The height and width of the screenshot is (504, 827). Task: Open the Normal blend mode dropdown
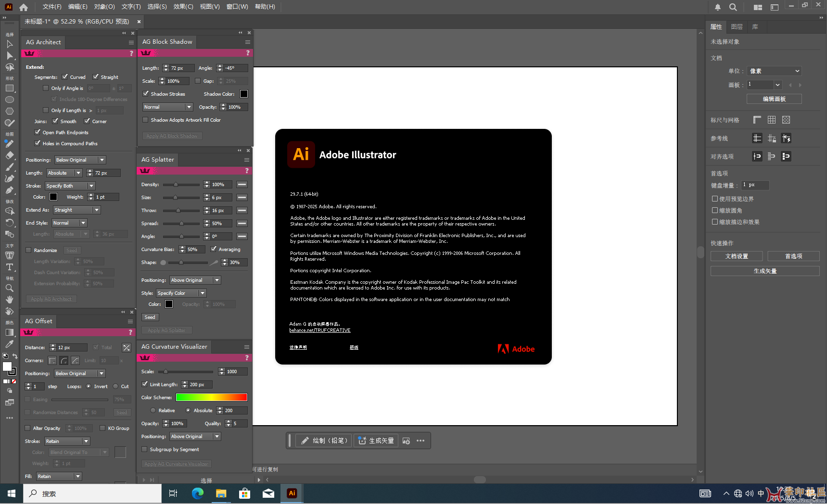coord(167,107)
